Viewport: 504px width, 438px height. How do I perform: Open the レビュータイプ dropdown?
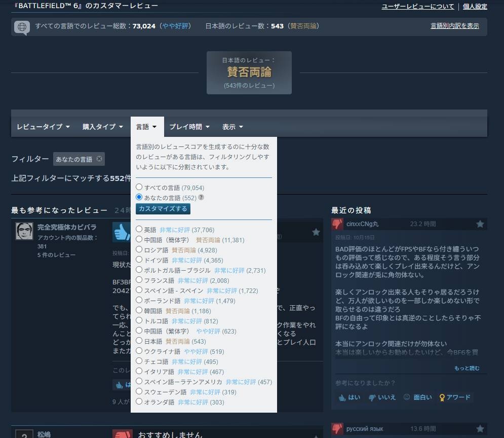pos(43,127)
